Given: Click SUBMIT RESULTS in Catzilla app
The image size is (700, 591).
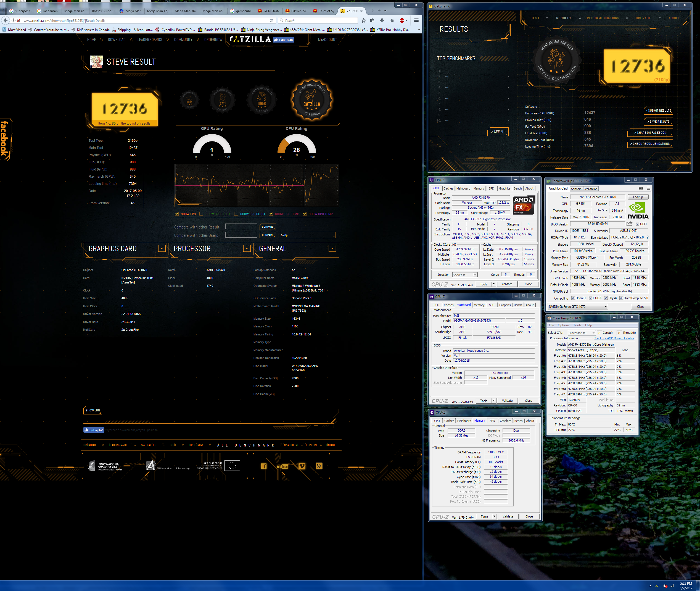Looking at the screenshot, I should (658, 111).
